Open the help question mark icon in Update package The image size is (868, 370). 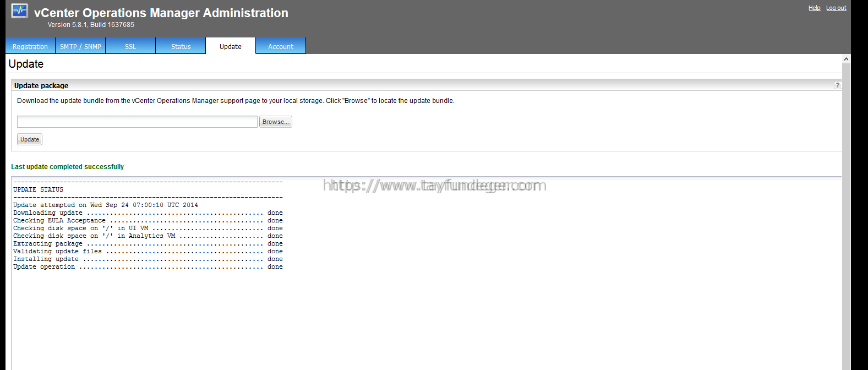tap(837, 85)
